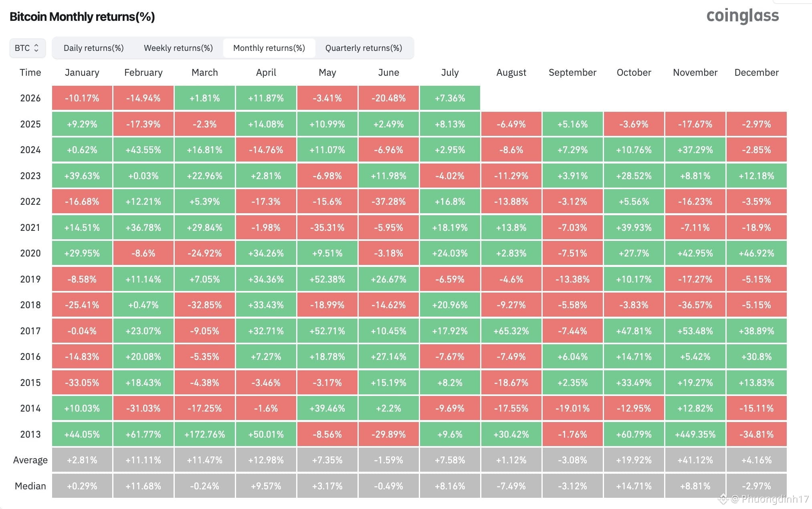Switch to Quarterly returns(%) tab

(364, 48)
